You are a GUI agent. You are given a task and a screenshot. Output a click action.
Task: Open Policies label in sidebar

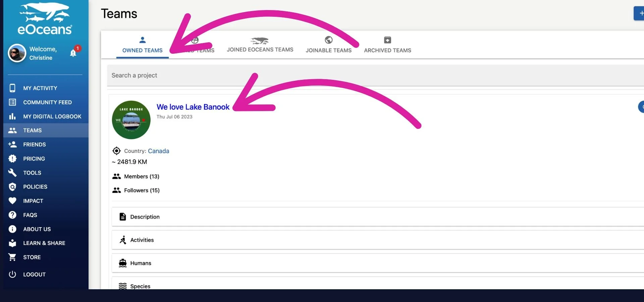[x=35, y=187]
